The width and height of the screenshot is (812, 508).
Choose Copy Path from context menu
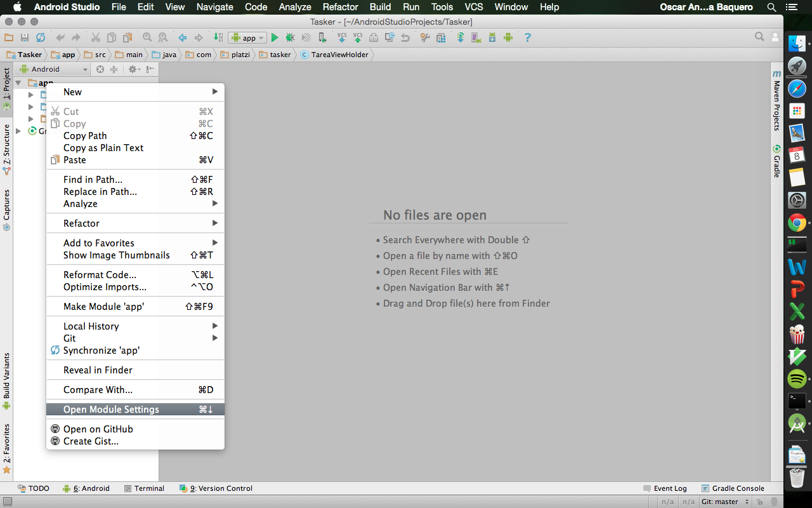click(x=136, y=136)
